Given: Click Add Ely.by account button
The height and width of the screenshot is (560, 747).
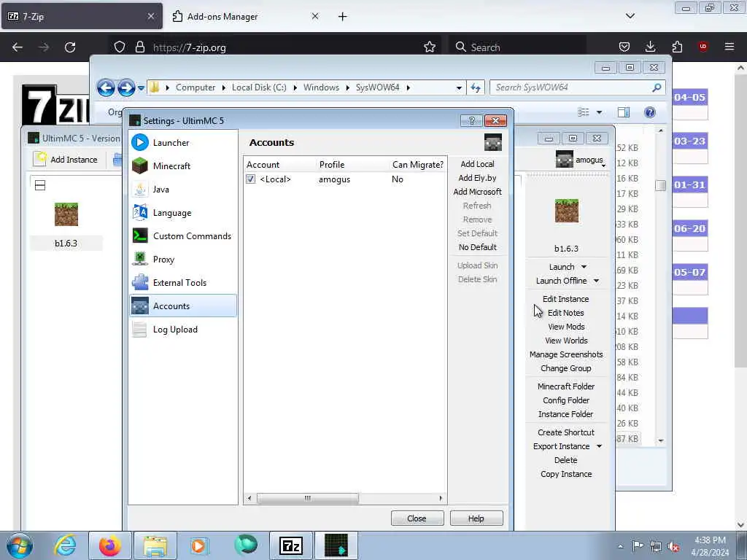Looking at the screenshot, I should tap(477, 178).
